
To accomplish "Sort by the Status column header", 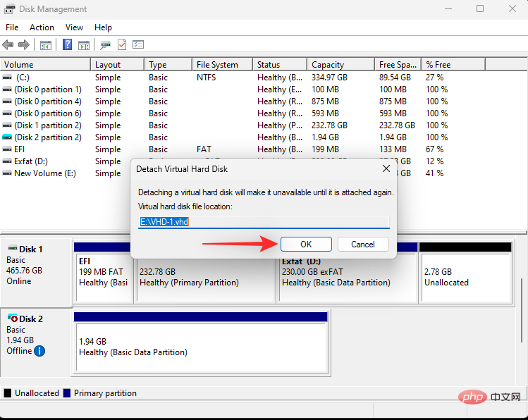I will click(280, 65).
